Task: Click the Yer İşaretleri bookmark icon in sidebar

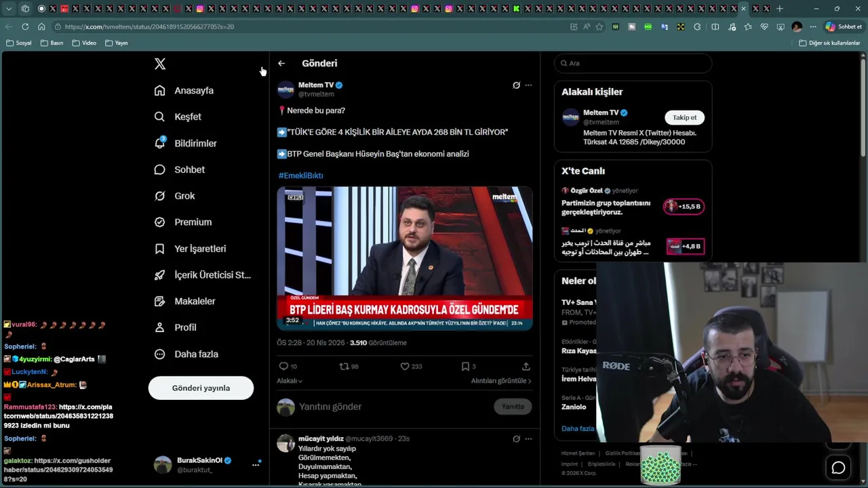Action: 160,249
